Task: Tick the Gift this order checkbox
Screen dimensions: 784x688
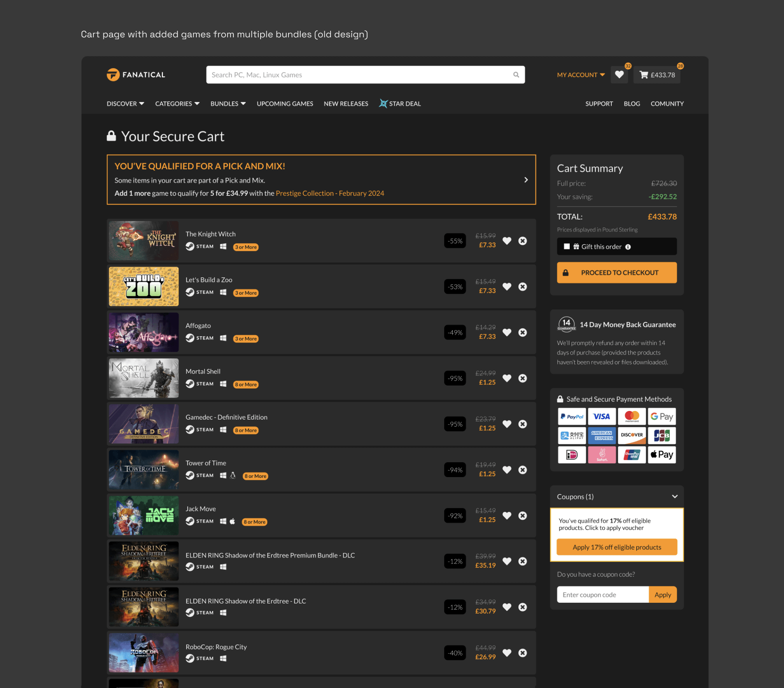Action: point(567,247)
